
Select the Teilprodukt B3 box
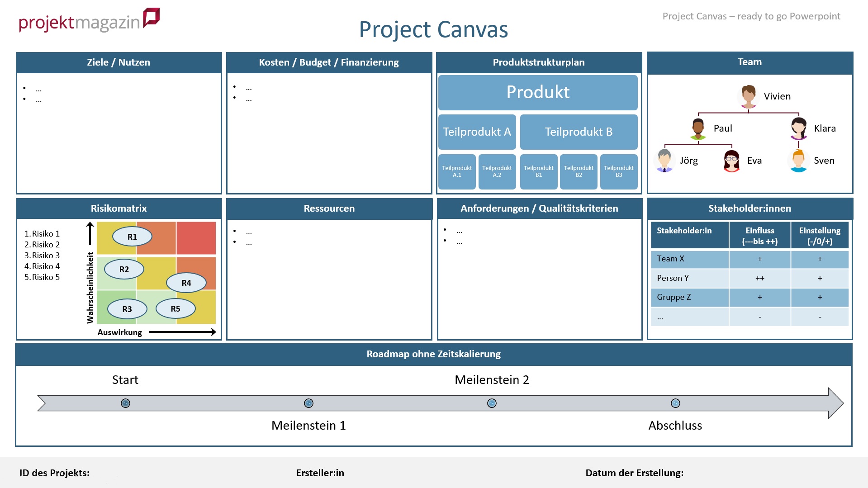pos(619,171)
